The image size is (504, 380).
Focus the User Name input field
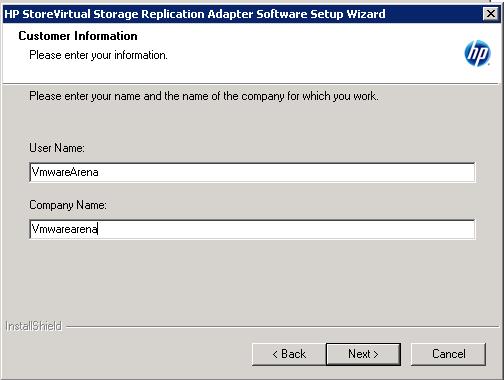pyautogui.click(x=252, y=172)
